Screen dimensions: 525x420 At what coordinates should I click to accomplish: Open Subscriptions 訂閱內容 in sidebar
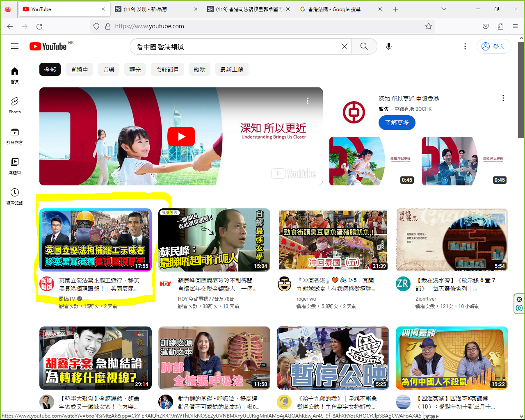tap(15, 136)
